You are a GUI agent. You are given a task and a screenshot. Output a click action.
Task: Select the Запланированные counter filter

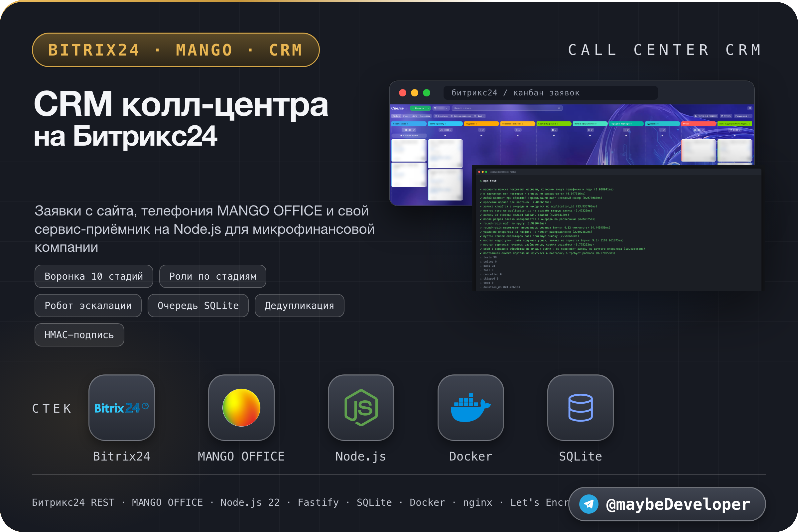pyautogui.click(x=461, y=116)
